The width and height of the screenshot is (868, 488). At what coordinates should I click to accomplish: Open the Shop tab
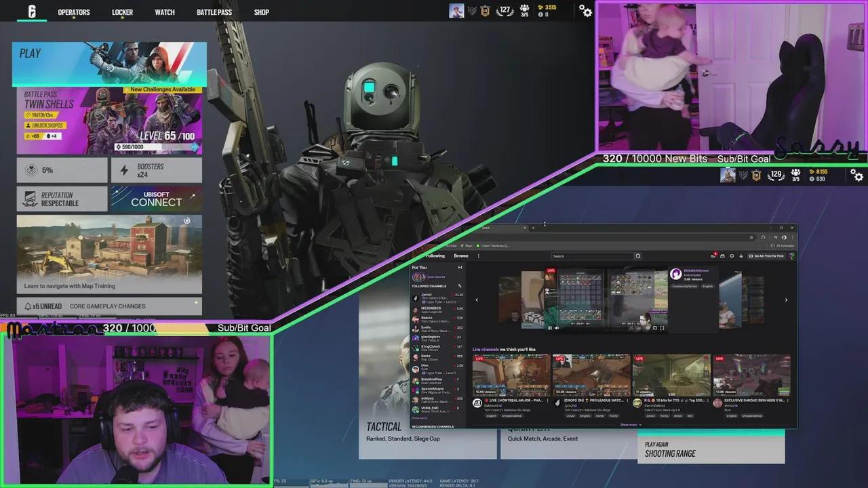[261, 12]
